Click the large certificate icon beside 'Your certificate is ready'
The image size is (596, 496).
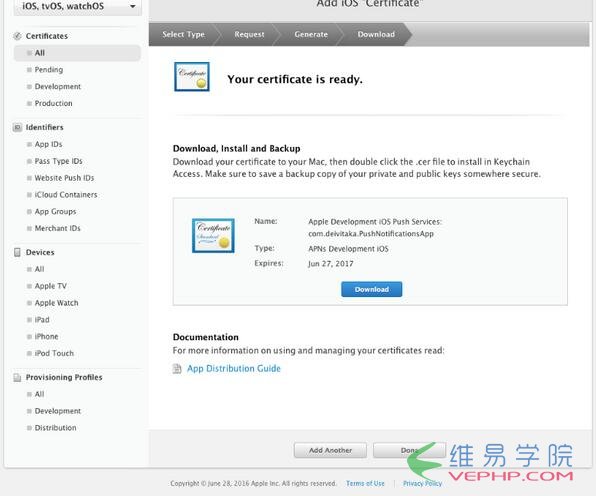[192, 77]
